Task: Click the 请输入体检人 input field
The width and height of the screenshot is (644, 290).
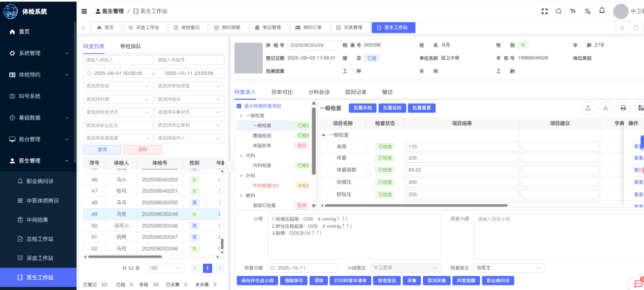Action: click(x=118, y=60)
